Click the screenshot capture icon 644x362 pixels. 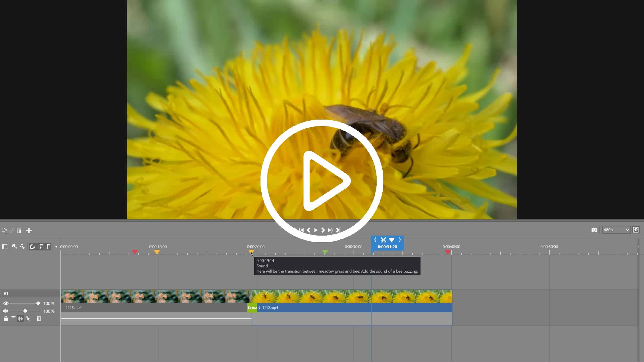pyautogui.click(x=594, y=230)
